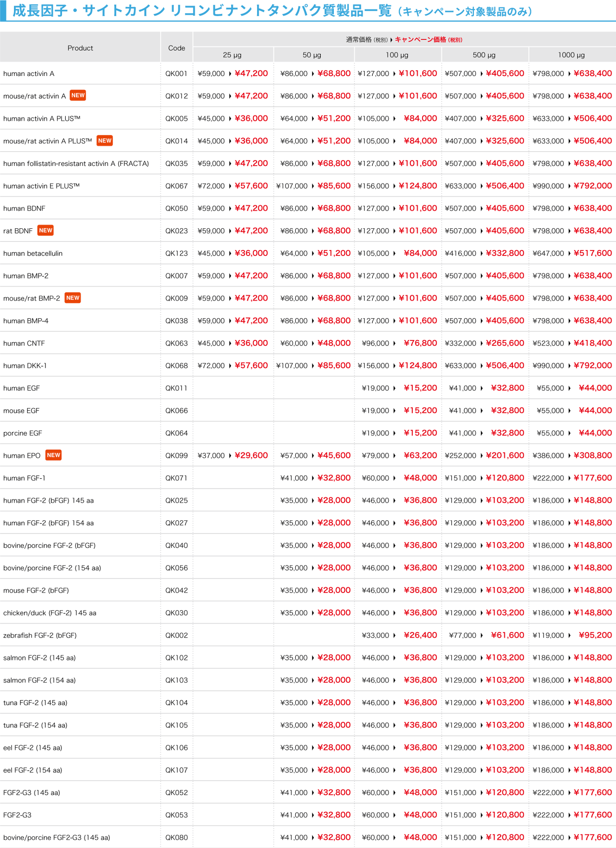This screenshot has height=848, width=616.
Task: Open the FGF2-G3 (145 aa) product name
Action: pos(32,792)
